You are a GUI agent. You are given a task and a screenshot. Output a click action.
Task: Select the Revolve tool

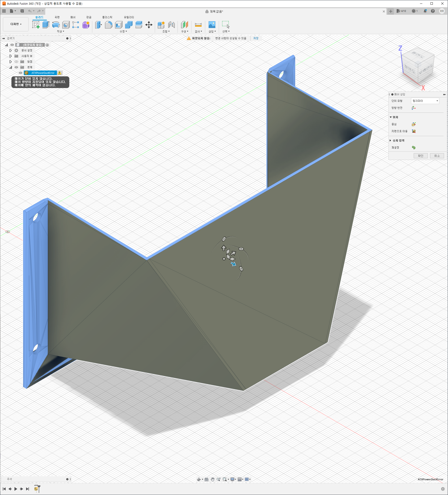[x=56, y=25]
